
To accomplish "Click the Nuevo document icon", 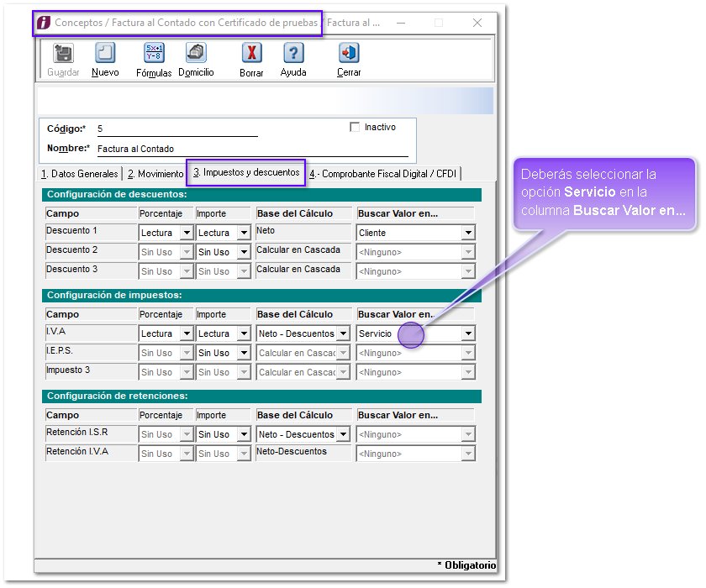I will (x=105, y=54).
